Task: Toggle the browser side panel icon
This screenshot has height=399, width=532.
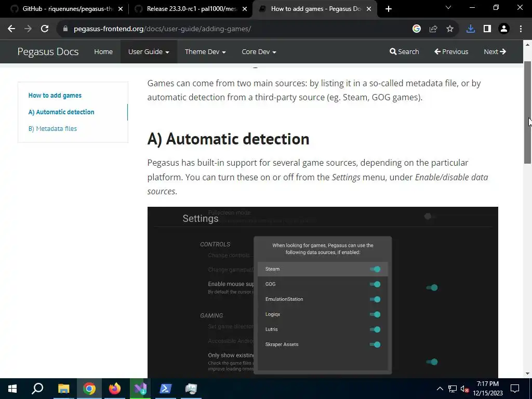Action: click(487, 29)
